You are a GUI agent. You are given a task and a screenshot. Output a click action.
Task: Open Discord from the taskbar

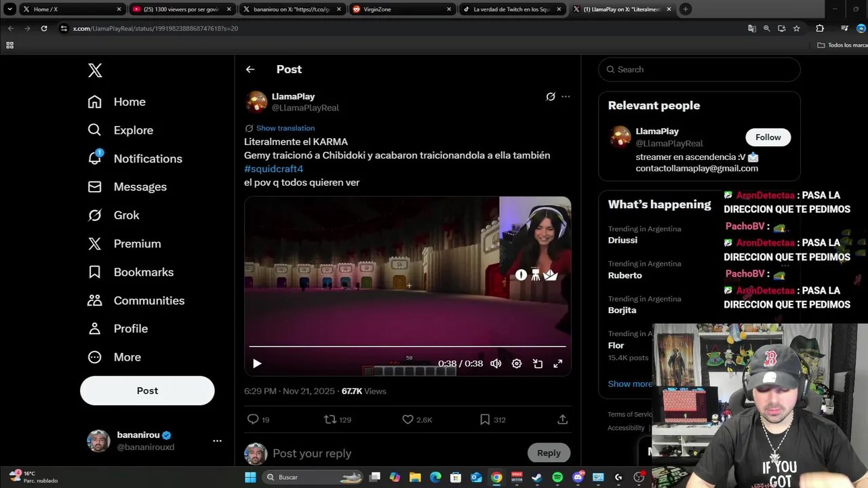tap(578, 477)
